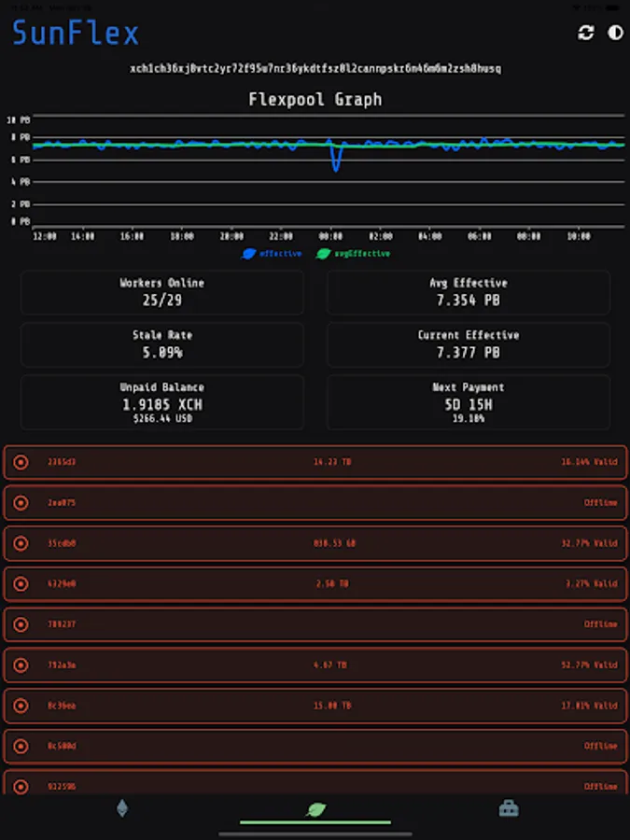Click the Valid percentage of the 4.67 TB worker

589,665
